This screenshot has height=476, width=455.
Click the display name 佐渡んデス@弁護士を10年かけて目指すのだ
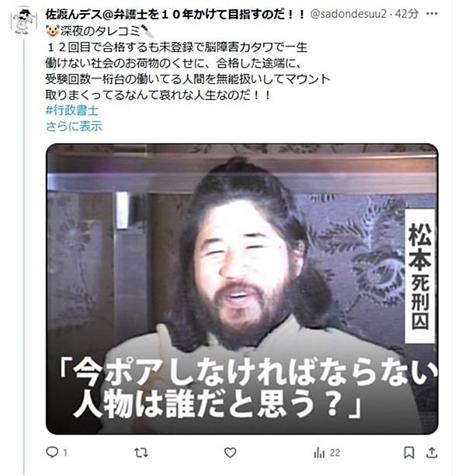[x=175, y=14]
